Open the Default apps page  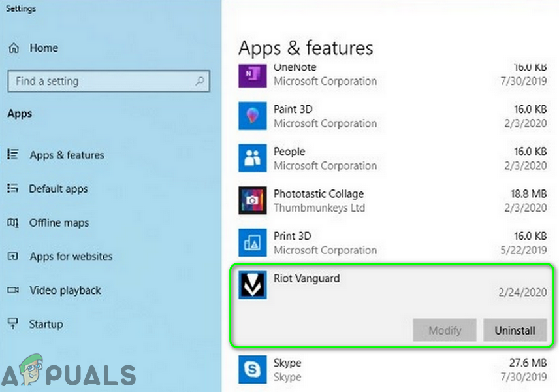tap(58, 189)
